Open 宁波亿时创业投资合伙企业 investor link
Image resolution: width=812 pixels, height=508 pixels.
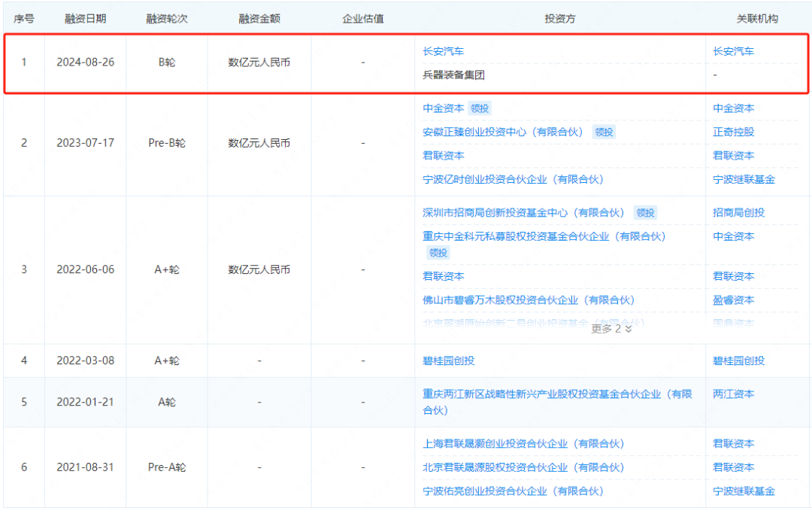coord(514,179)
